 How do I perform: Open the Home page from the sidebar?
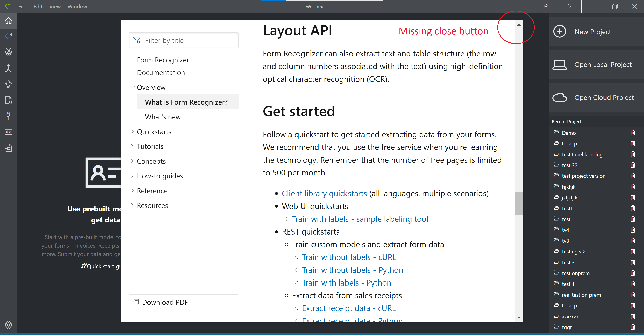coord(8,21)
